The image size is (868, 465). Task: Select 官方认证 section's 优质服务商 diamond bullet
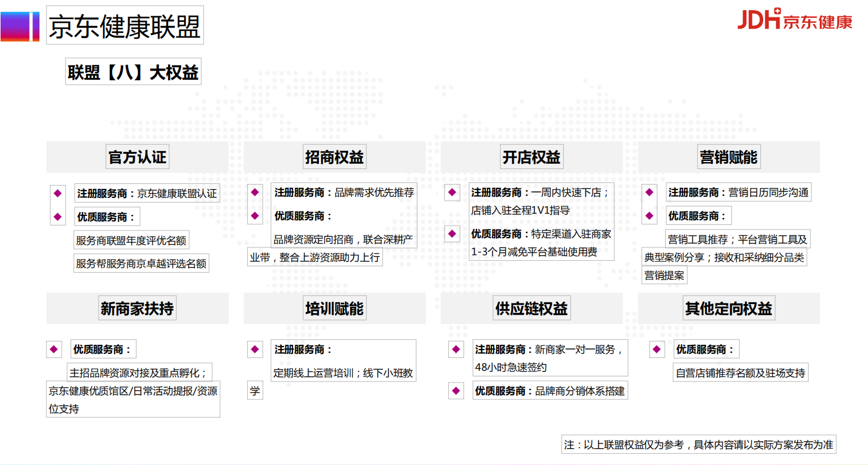tap(58, 217)
